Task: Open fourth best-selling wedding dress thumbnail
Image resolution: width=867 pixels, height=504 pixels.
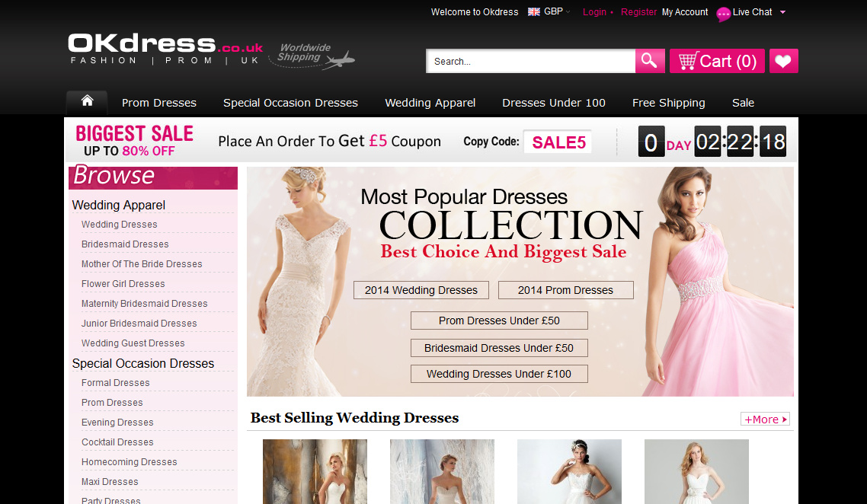Action: [696, 471]
